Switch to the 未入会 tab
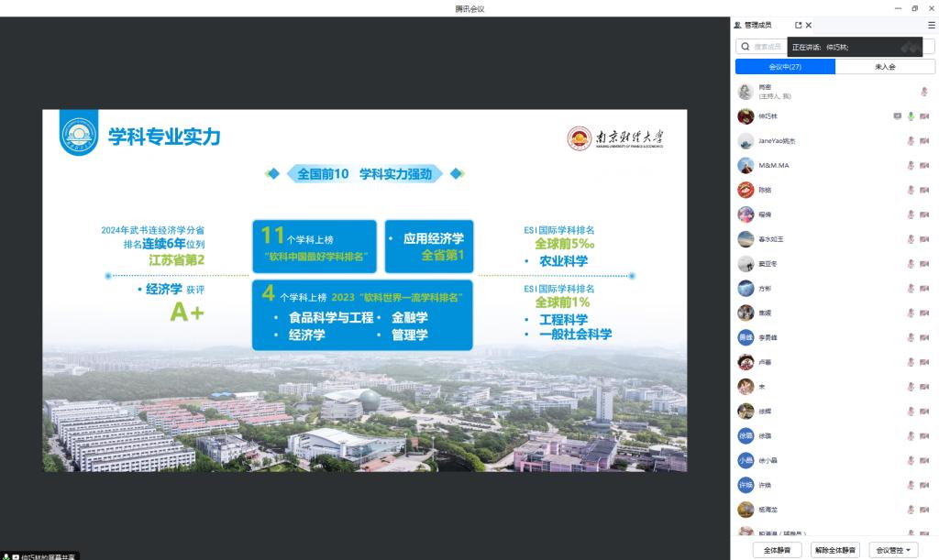Image resolution: width=939 pixels, height=560 pixels. coord(885,67)
